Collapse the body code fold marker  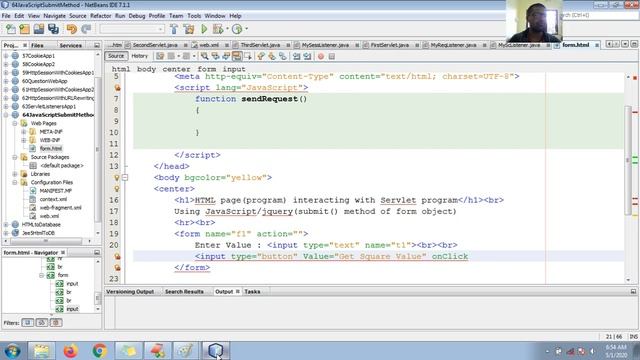click(125, 178)
